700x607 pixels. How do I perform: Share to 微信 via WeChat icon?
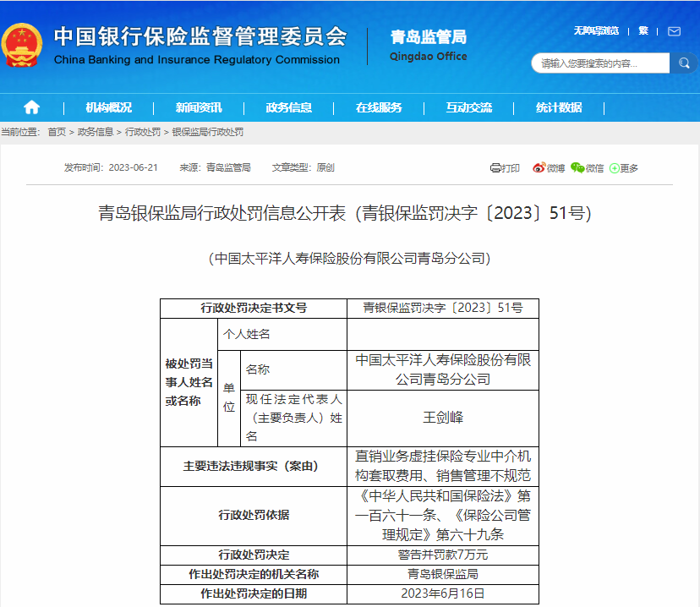(588, 168)
